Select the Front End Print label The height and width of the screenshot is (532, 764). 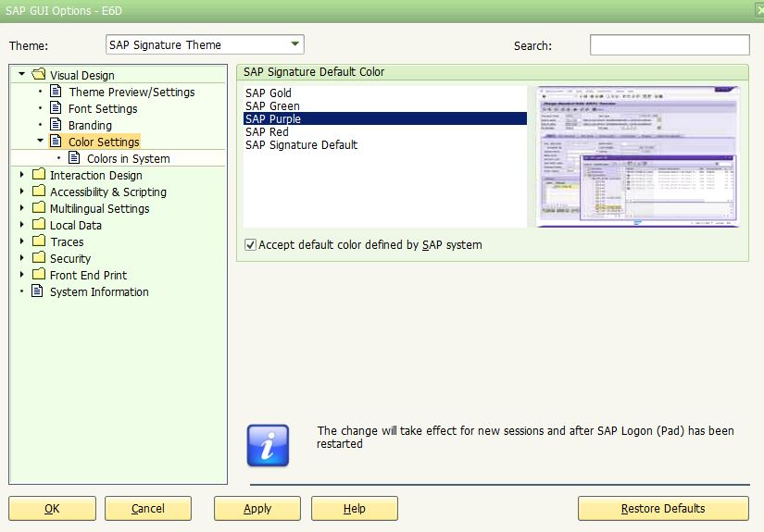88,275
